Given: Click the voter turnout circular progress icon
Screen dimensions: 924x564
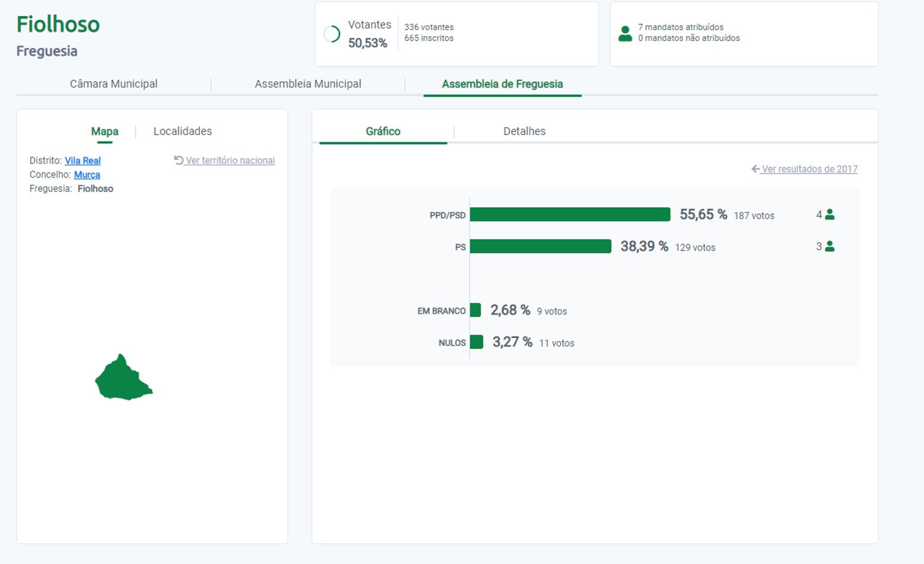Looking at the screenshot, I should pyautogui.click(x=332, y=34).
